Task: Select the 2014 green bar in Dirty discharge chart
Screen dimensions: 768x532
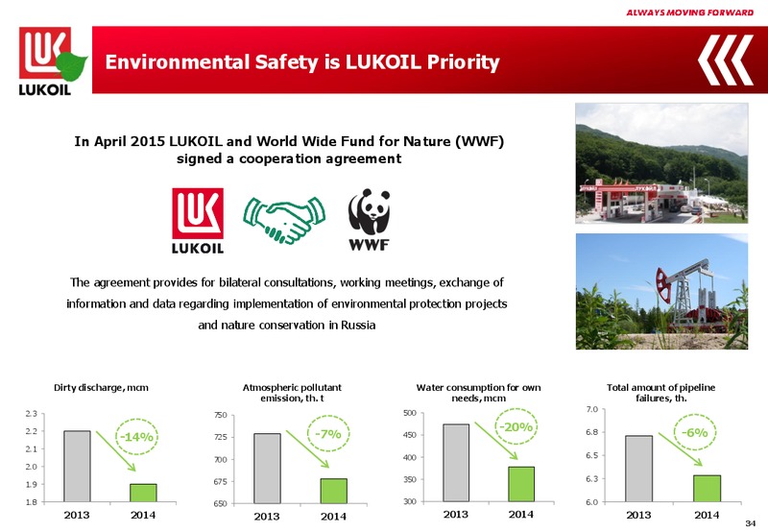Action: click(143, 493)
